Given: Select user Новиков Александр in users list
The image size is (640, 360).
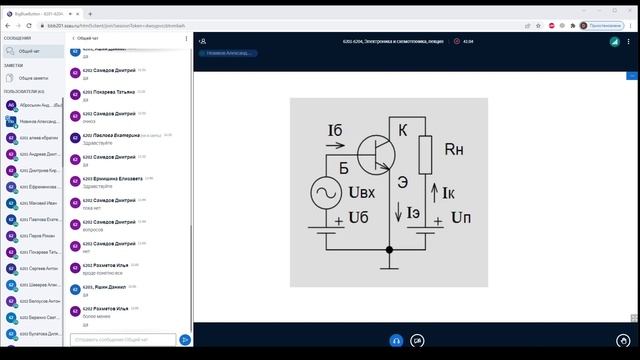Looking at the screenshot, I should (33, 122).
